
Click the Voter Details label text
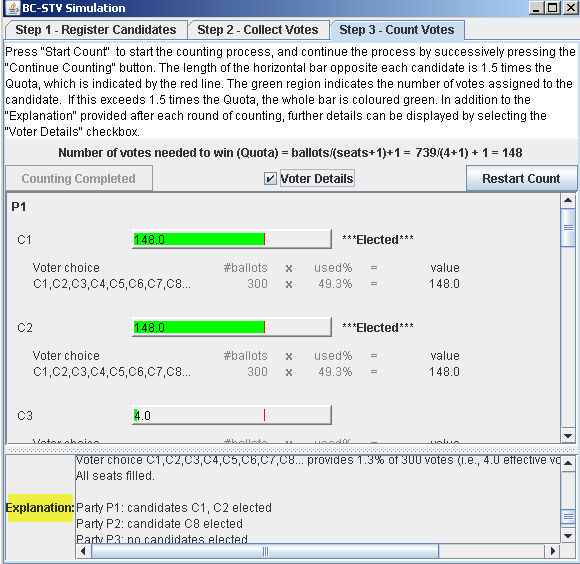click(x=317, y=179)
